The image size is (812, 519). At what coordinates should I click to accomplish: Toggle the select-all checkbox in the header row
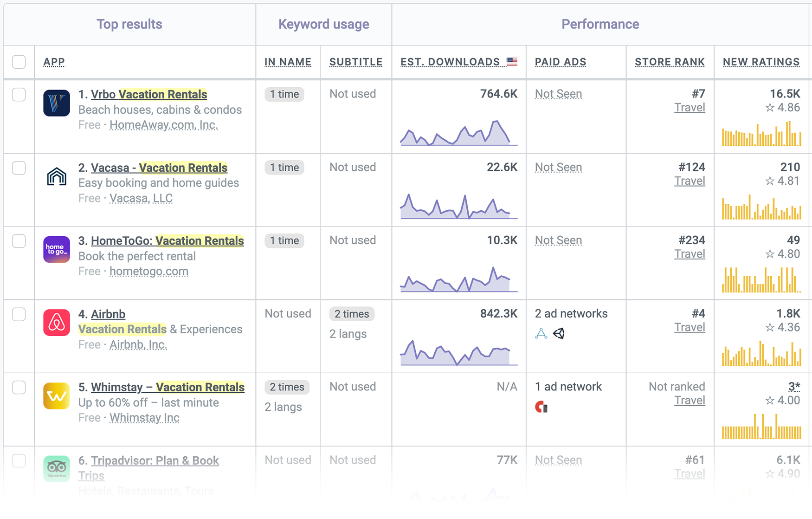click(19, 61)
